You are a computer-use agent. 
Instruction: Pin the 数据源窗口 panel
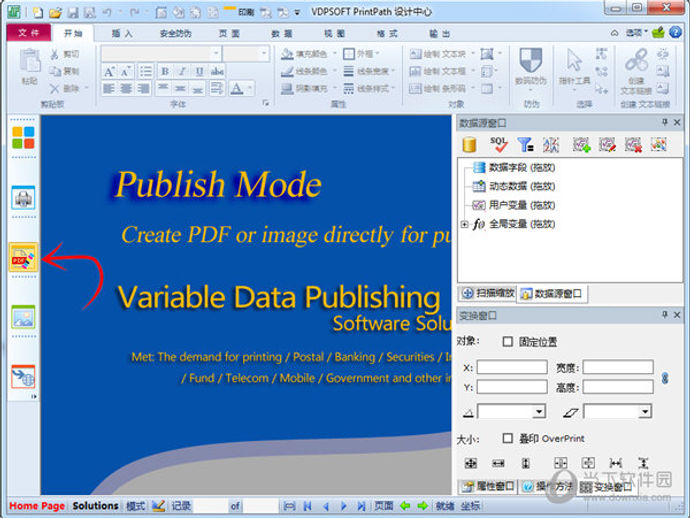[664, 122]
